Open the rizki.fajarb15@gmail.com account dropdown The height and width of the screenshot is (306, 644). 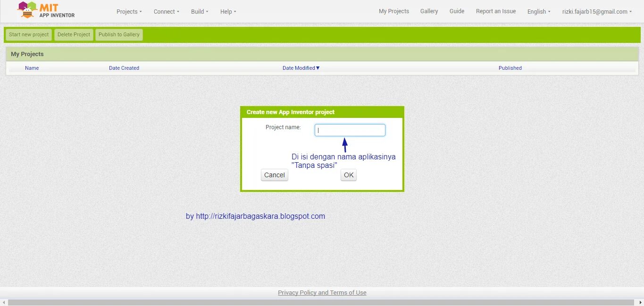[597, 11]
